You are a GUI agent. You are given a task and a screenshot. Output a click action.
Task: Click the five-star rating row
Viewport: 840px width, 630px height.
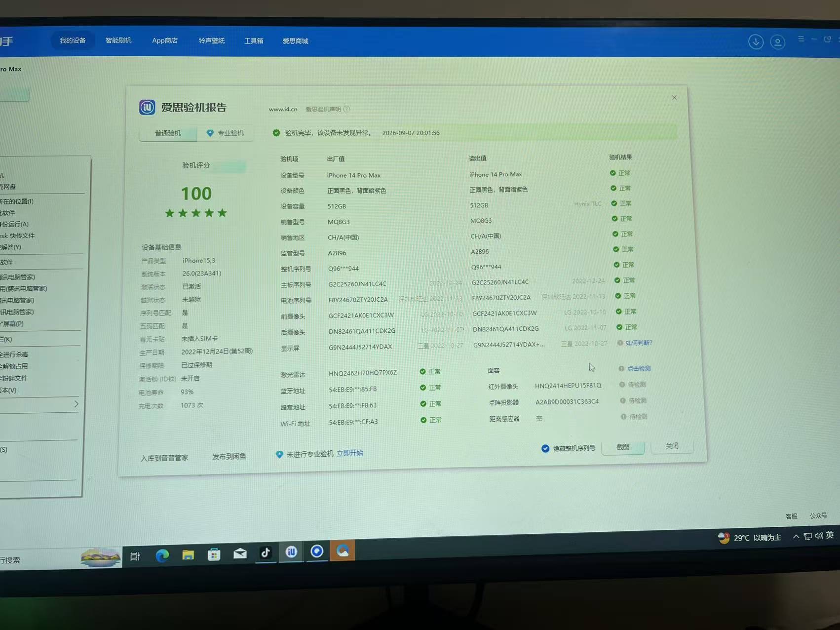pyautogui.click(x=196, y=213)
